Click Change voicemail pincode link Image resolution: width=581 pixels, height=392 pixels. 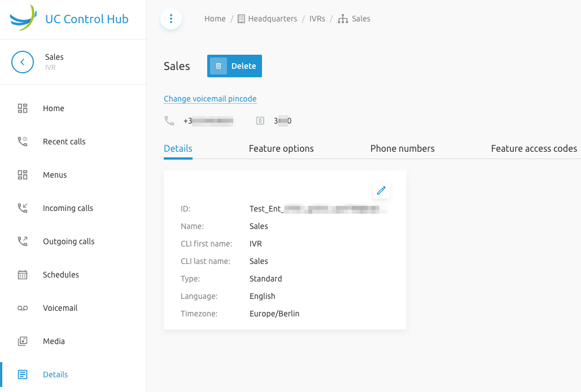pos(210,99)
